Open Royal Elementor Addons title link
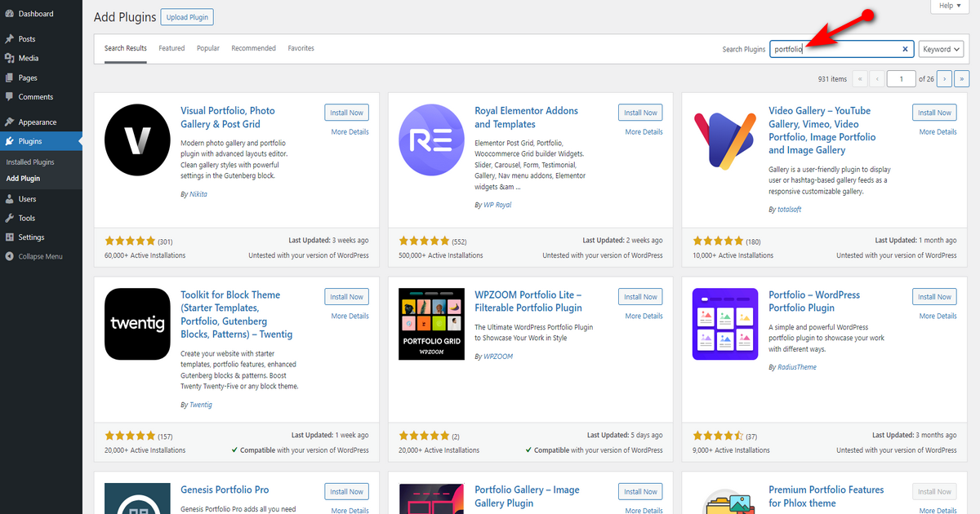 pyautogui.click(x=526, y=117)
